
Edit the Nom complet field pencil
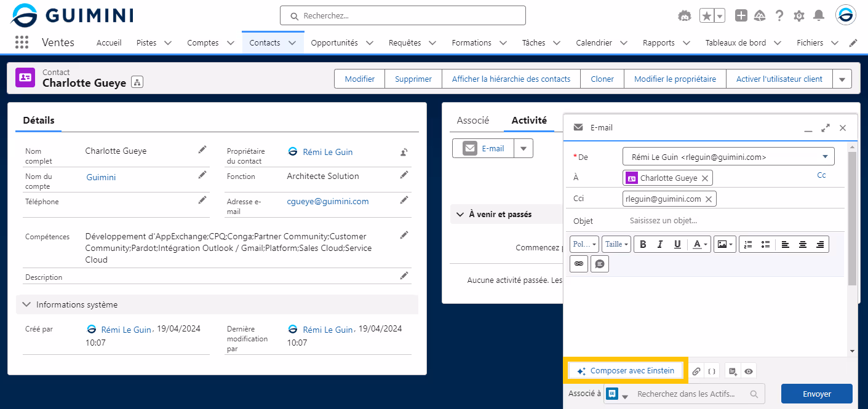pos(202,149)
